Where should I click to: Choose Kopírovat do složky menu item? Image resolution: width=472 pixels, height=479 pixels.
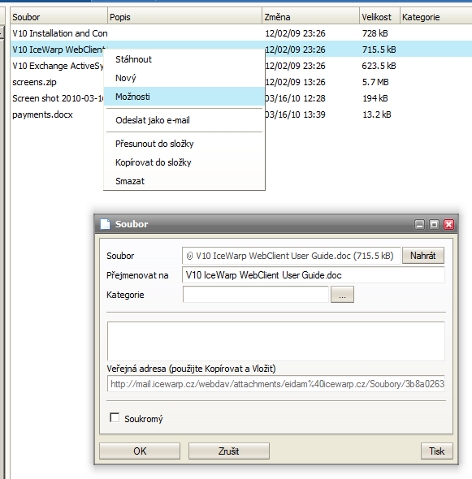(x=184, y=162)
